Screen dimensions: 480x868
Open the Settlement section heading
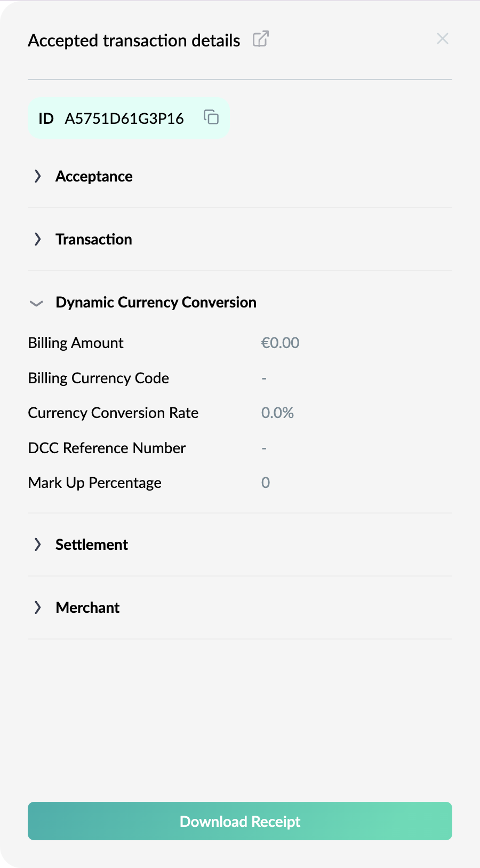(92, 545)
